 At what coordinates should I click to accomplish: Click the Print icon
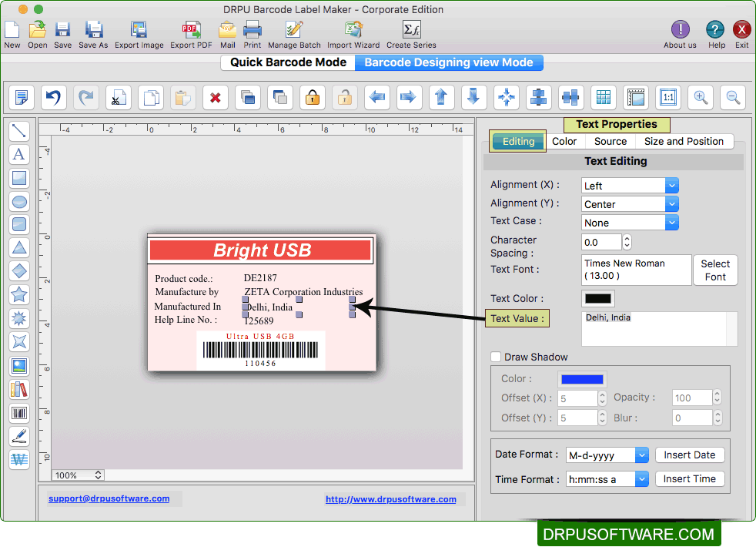click(x=253, y=30)
